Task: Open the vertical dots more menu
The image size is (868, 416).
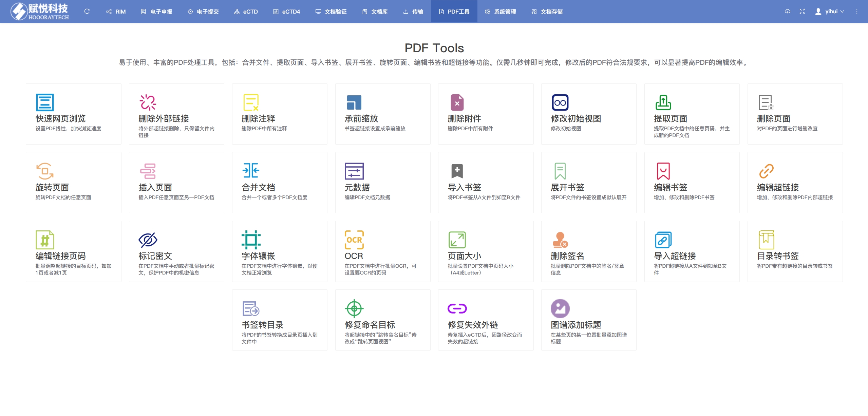Action: [857, 12]
